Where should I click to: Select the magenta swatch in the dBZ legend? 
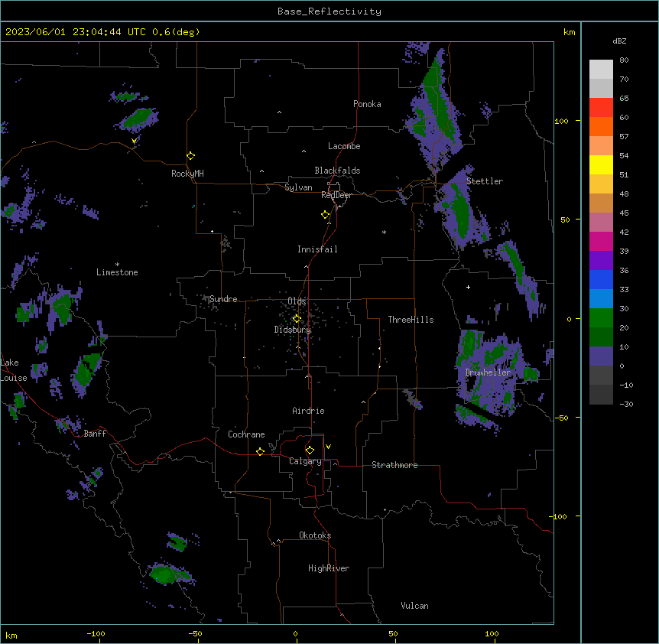601,241
